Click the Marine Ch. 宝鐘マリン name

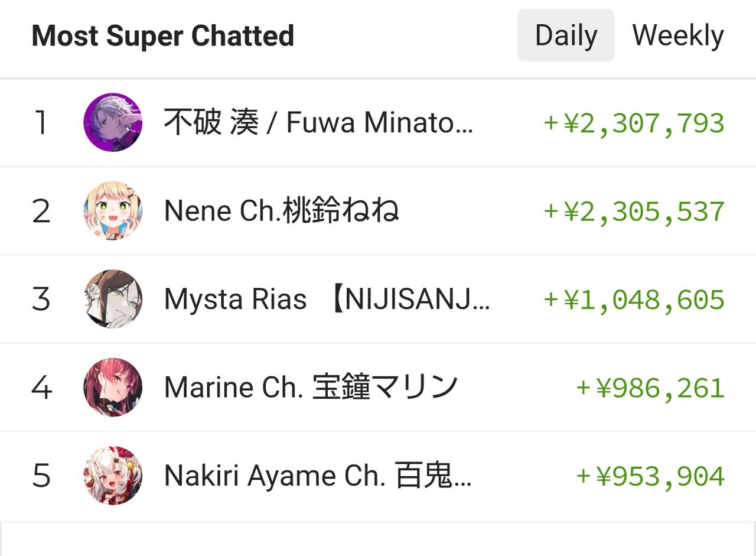click(x=311, y=388)
